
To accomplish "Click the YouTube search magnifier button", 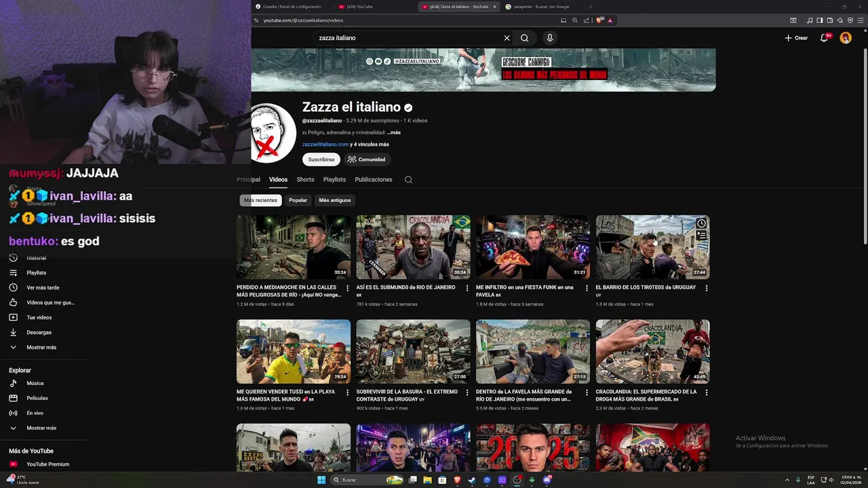I will click(x=524, y=38).
